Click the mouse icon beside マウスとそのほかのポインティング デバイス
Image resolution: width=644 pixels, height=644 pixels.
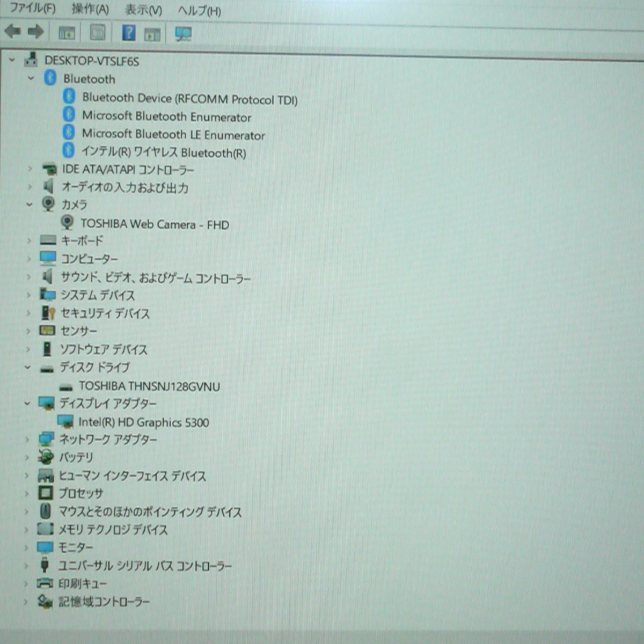[x=46, y=511]
